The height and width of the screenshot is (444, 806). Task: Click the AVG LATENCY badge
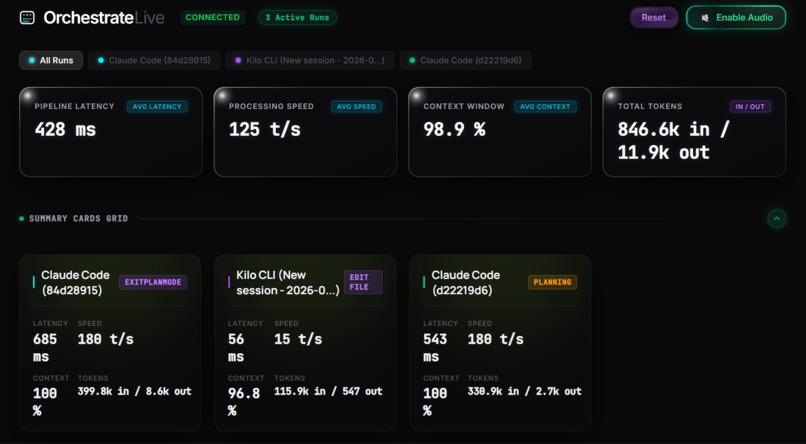(x=157, y=106)
